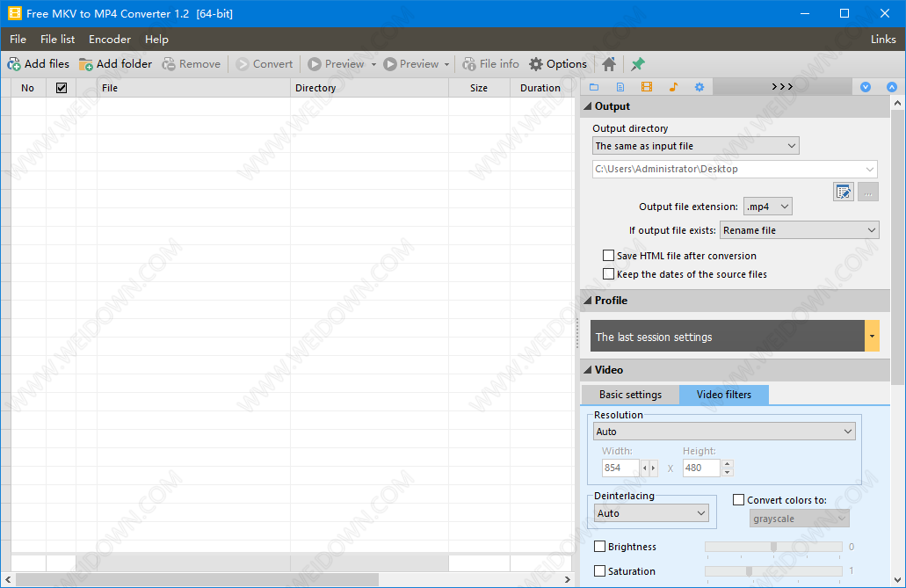Click the blue document icon in panel tabs
Image resolution: width=906 pixels, height=588 pixels.
pos(620,87)
